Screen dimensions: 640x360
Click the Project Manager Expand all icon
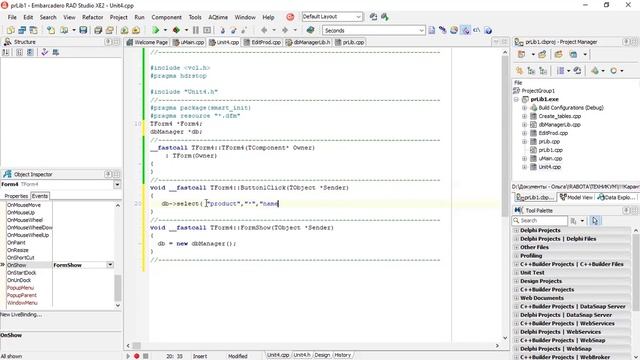(531, 71)
